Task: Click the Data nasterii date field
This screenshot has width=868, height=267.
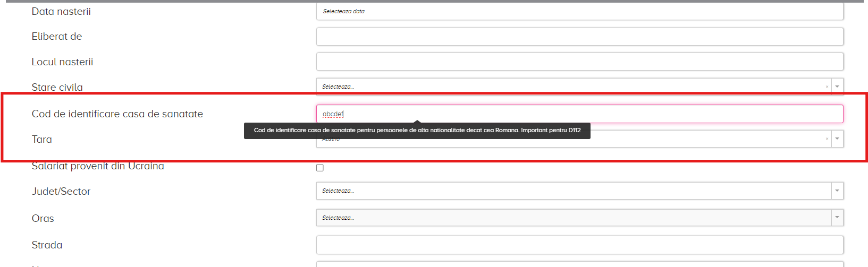Action: click(x=579, y=11)
